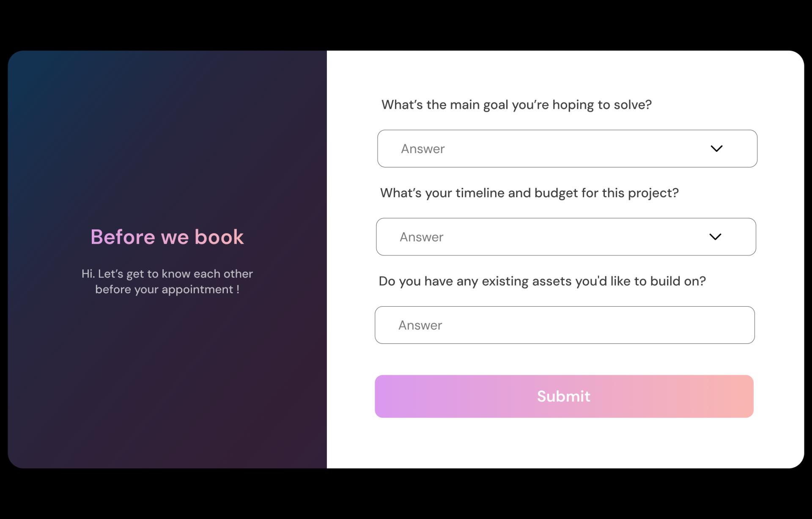Click the "Answer" placeholder under the main goal question
The height and width of the screenshot is (519, 812).
pyautogui.click(x=422, y=149)
